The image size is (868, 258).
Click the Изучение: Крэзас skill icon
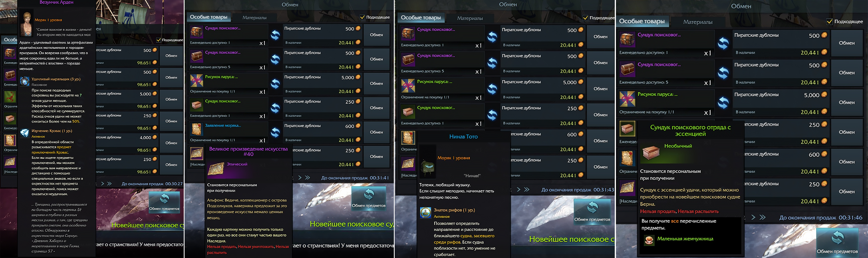(x=25, y=133)
